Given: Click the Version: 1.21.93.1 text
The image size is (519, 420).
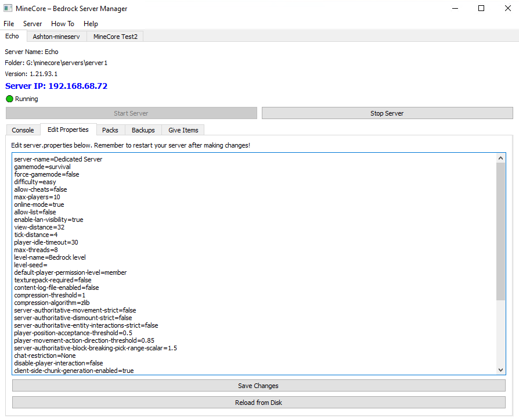Looking at the screenshot, I should point(31,74).
